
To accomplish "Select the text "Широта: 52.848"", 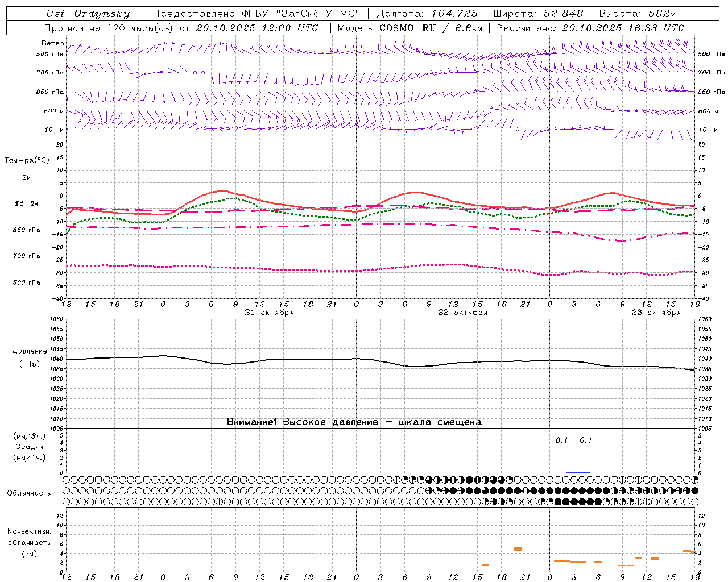I will 538,14.
